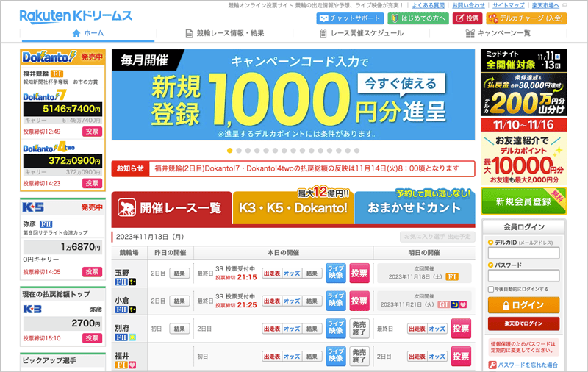The height and width of the screenshot is (372, 588).
Task: Click the 投票 button in K5 panel
Action: [93, 272]
